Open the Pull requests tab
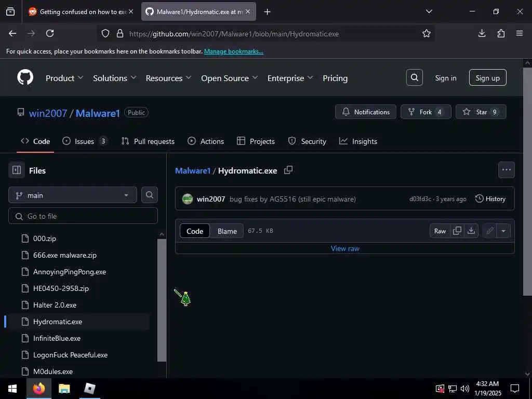The image size is (532, 399). point(148,141)
